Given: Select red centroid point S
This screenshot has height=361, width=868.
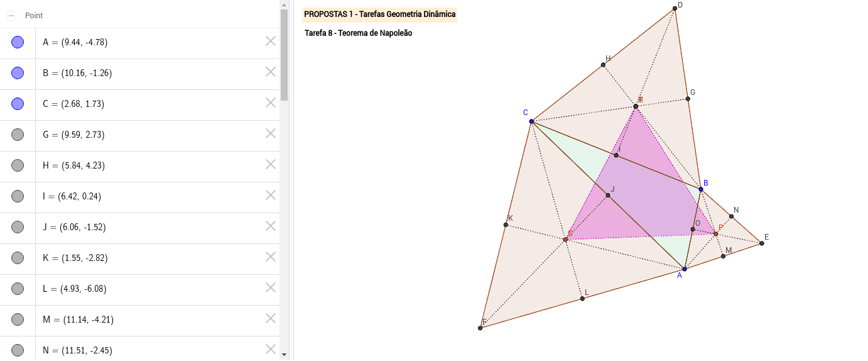Looking at the screenshot, I should pos(565,240).
